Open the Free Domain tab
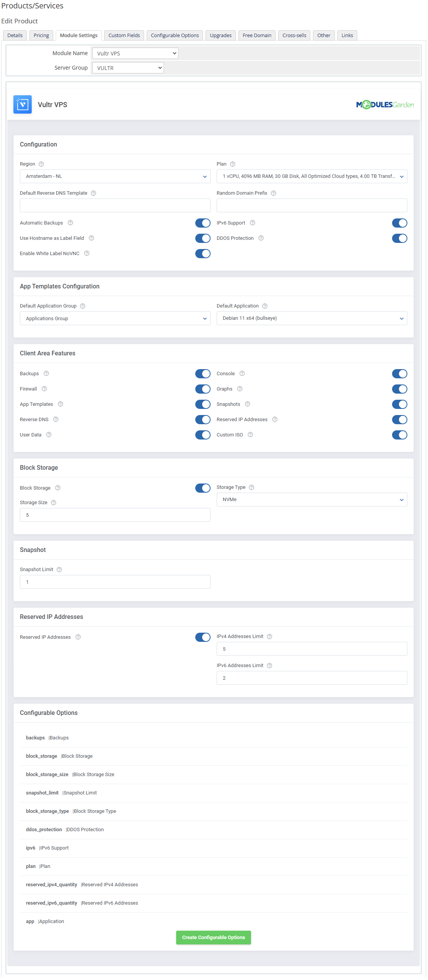Screen dimensions: 428x980 pos(257,35)
